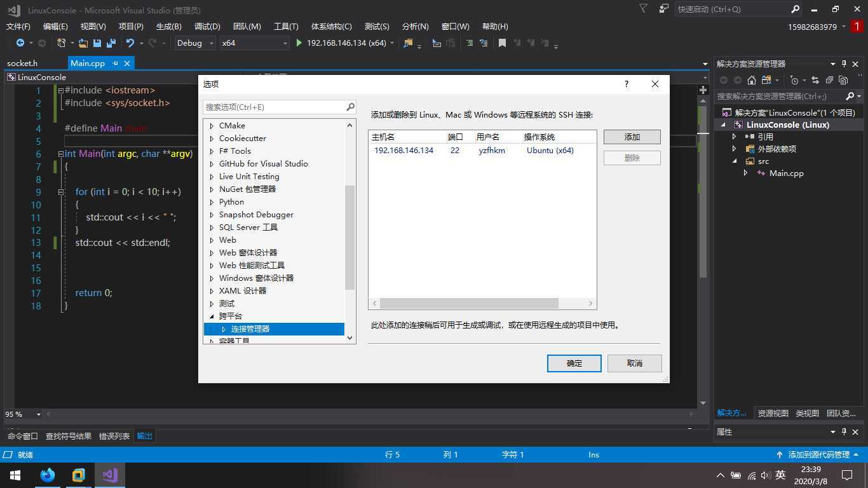Open the Windows notification center icon
Viewport: 868px width, 488px height.
point(847,475)
